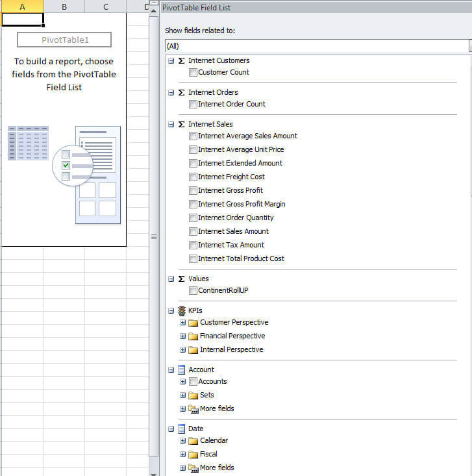472x476 pixels.
Task: Select column B header
Action: (x=64, y=6)
